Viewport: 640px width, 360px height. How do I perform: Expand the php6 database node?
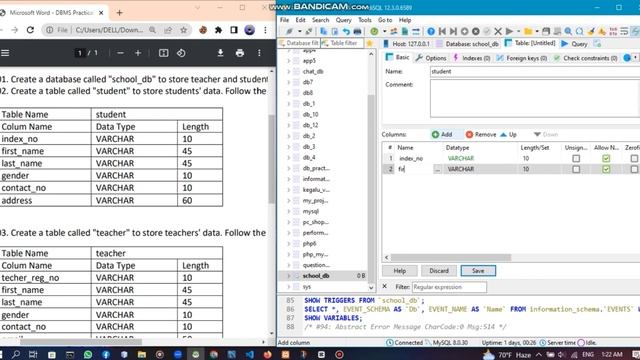[x=289, y=244]
